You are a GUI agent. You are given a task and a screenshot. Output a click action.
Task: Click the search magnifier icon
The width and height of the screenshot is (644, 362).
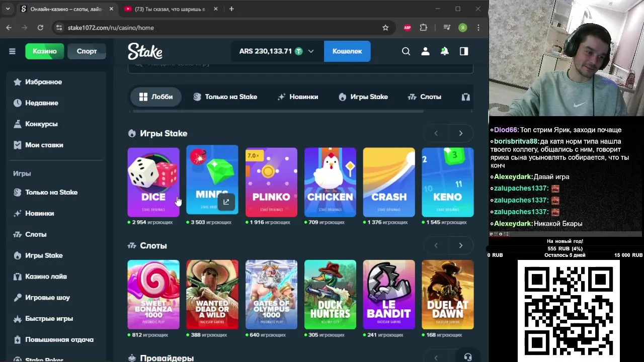click(x=406, y=51)
